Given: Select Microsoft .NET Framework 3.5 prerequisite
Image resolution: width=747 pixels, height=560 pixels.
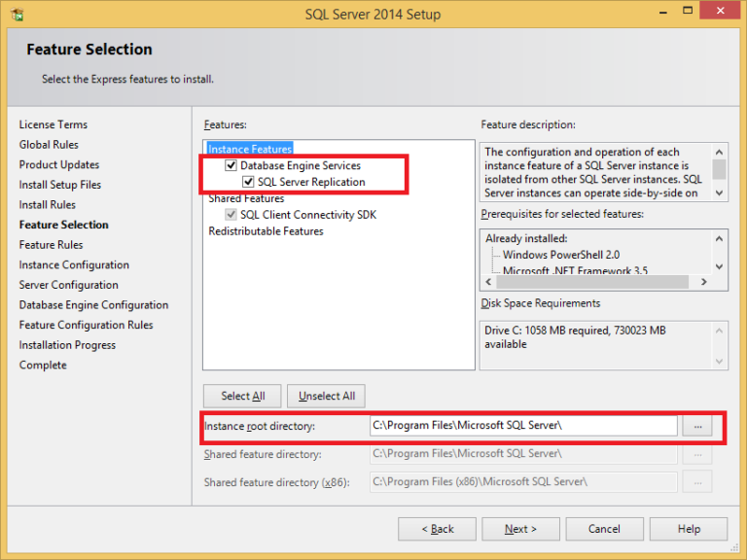Looking at the screenshot, I should pos(575,270).
